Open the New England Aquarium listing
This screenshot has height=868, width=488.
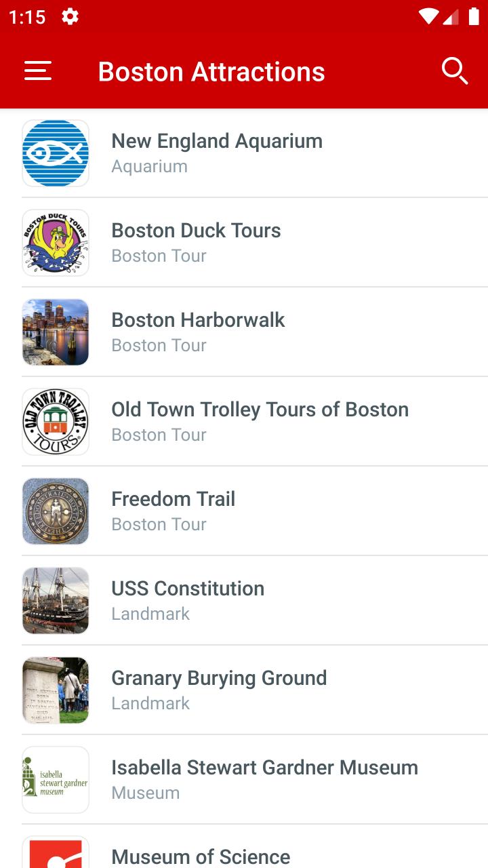244,153
